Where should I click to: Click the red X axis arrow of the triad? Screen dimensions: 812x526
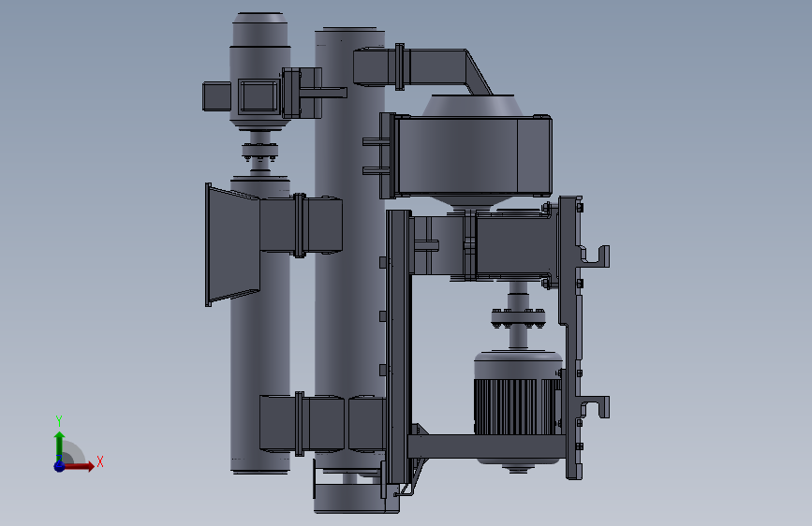pyautogui.click(x=80, y=466)
